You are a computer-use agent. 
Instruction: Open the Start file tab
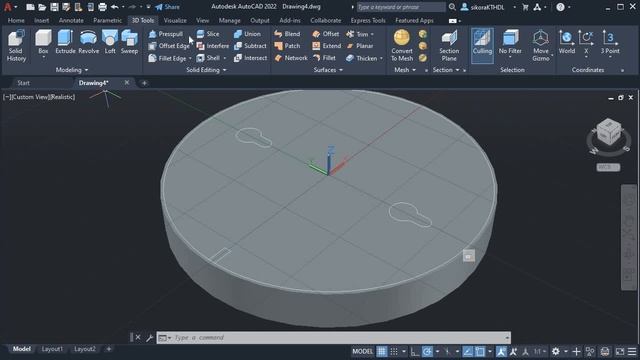pos(24,83)
